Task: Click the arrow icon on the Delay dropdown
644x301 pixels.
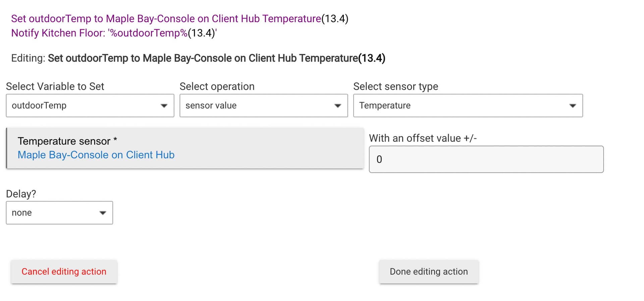Action: pos(103,213)
